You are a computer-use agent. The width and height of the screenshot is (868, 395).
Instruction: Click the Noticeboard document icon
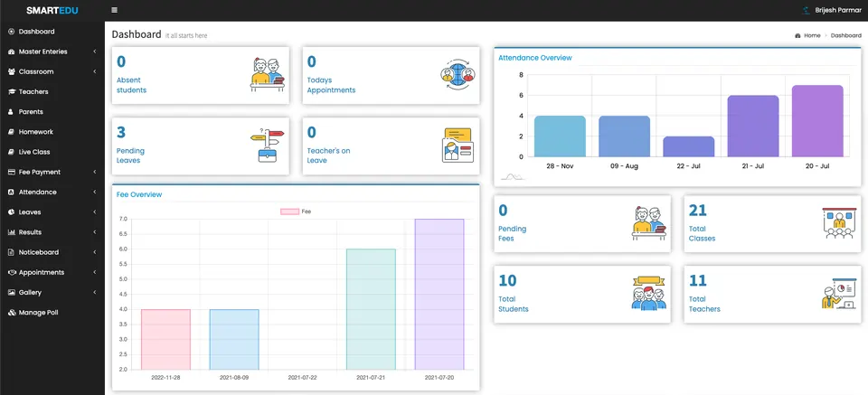click(x=11, y=252)
